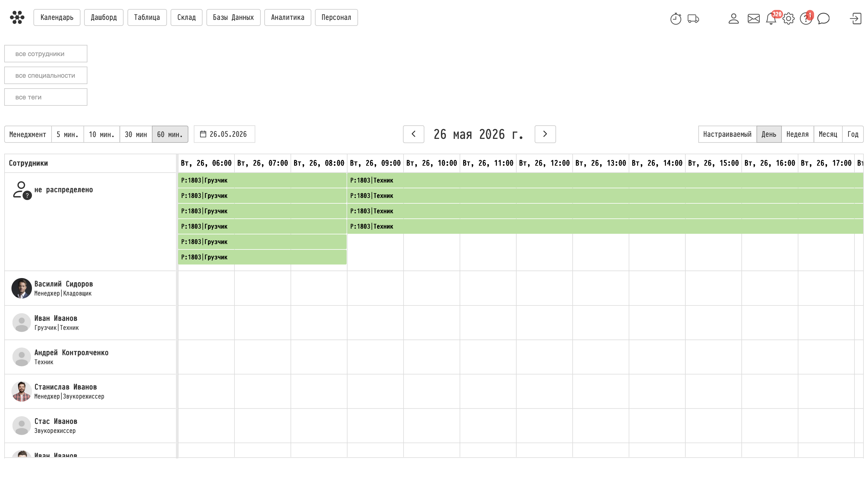Click the logout arrow icon
The image size is (868, 479).
(x=856, y=18)
